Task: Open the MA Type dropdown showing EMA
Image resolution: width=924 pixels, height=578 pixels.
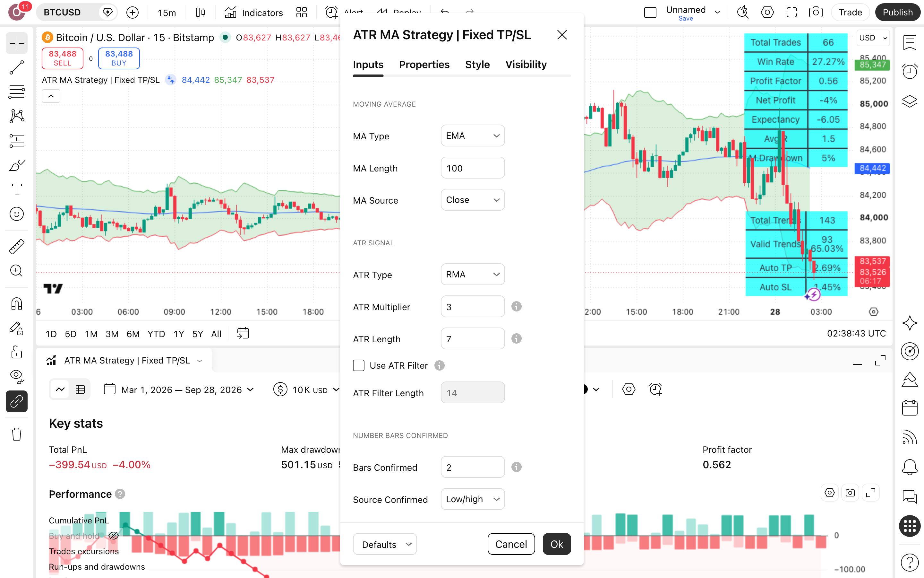Action: (473, 136)
